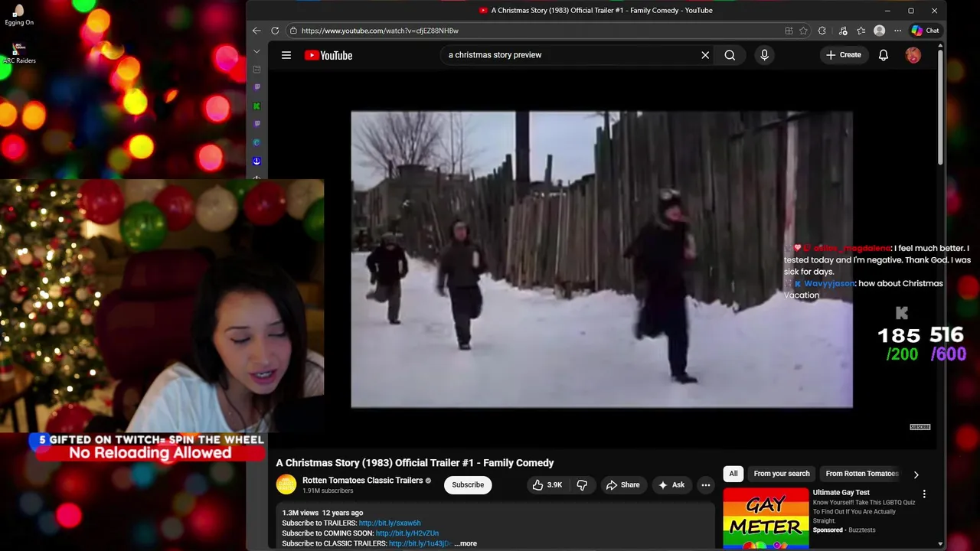Click the Buzztests sponsor name

coord(861,530)
